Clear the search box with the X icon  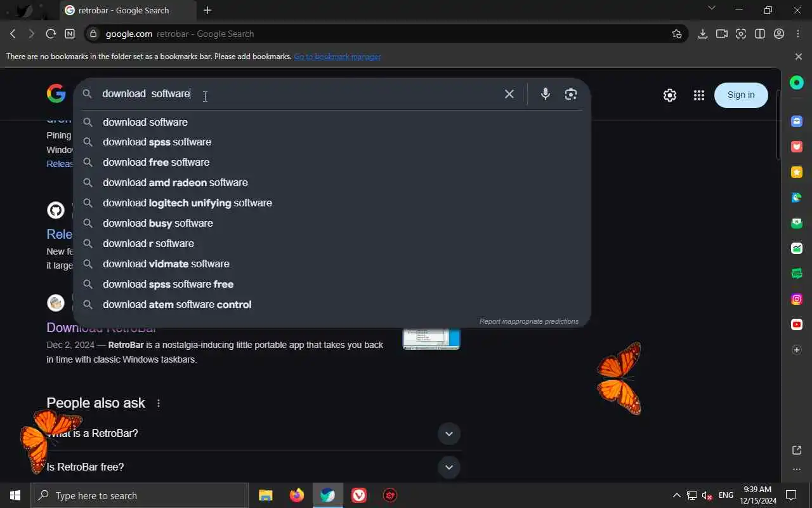[x=509, y=94]
